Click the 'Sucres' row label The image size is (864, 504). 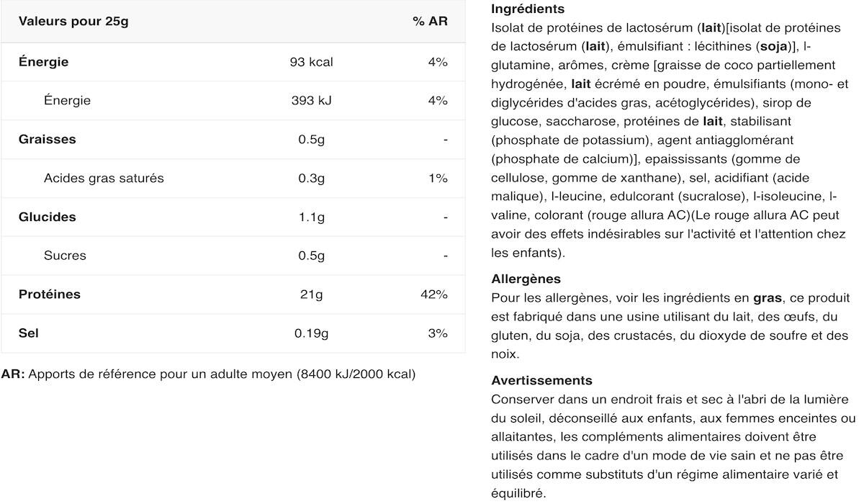coord(65,256)
